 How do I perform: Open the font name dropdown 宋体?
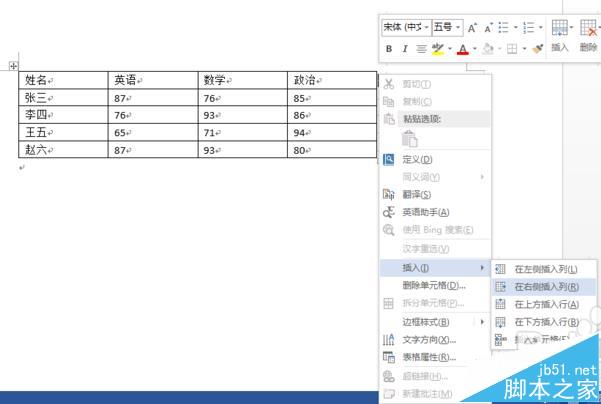[406, 27]
